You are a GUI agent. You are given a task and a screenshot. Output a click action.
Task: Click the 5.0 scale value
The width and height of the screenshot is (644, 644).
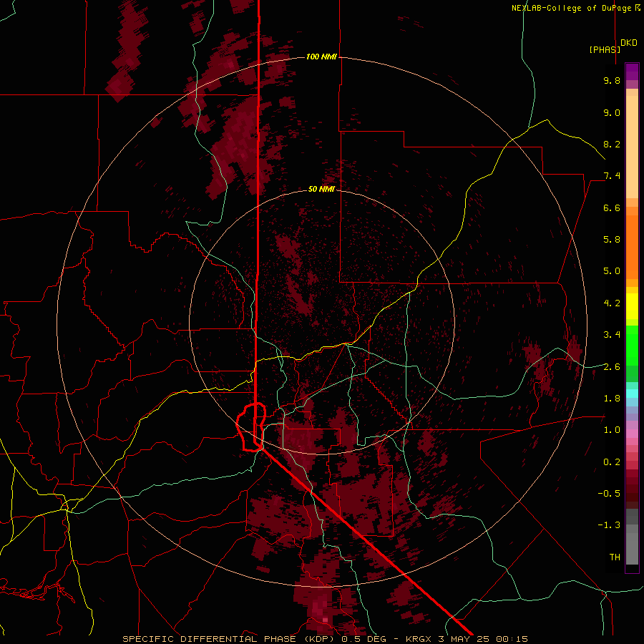612,271
